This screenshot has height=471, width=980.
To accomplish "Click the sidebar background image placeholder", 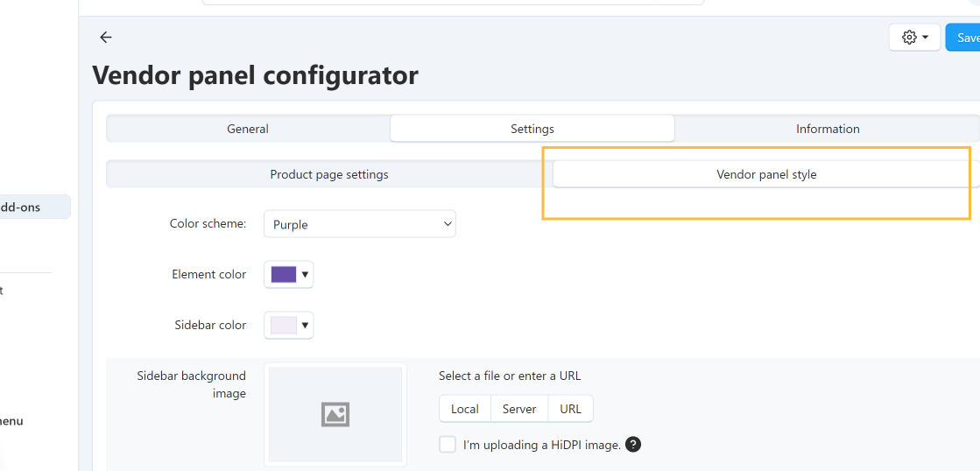I will (x=335, y=415).
